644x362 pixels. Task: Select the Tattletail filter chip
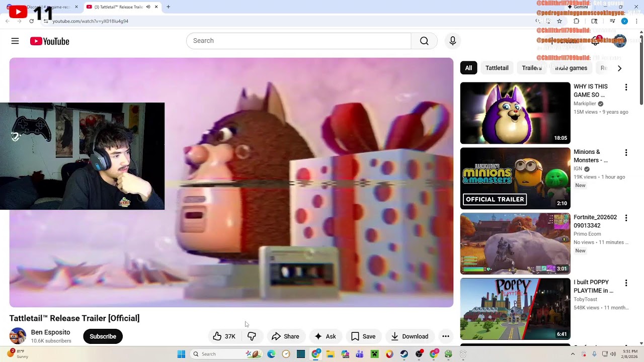click(x=497, y=68)
